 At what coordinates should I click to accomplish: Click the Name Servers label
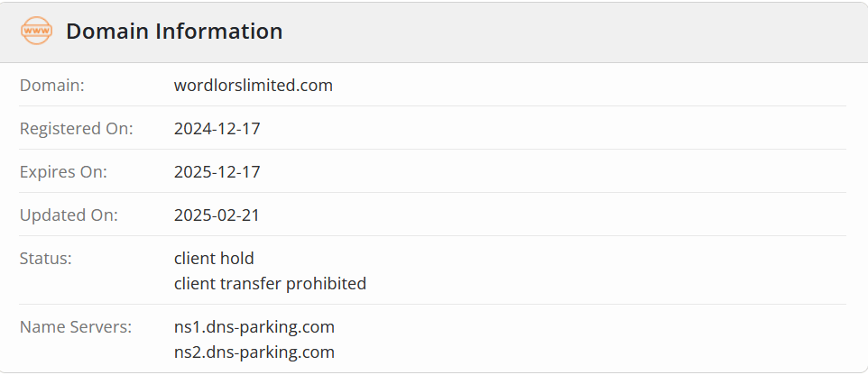click(x=76, y=326)
